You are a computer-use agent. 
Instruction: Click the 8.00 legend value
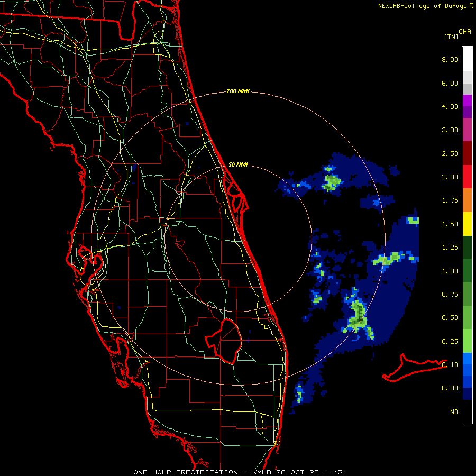pyautogui.click(x=450, y=59)
